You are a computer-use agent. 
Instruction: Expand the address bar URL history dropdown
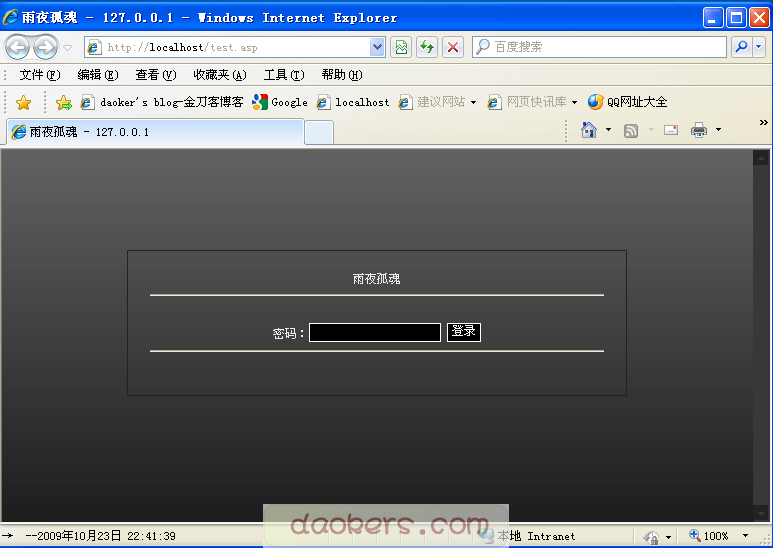coord(377,47)
